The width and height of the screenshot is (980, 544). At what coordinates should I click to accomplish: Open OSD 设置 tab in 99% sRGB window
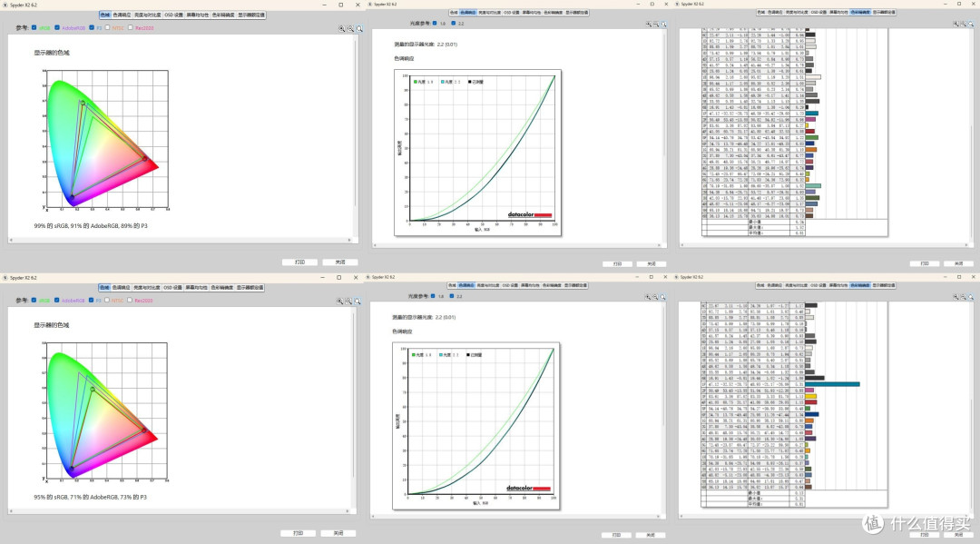(173, 15)
